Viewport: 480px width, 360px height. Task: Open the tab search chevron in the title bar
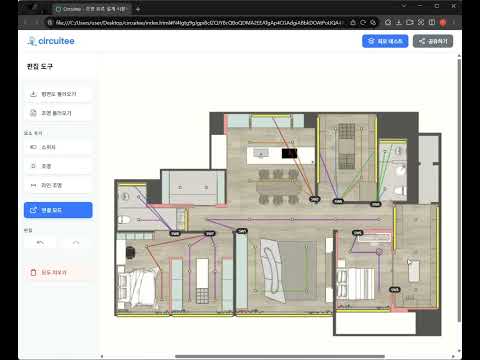pos(404,6)
